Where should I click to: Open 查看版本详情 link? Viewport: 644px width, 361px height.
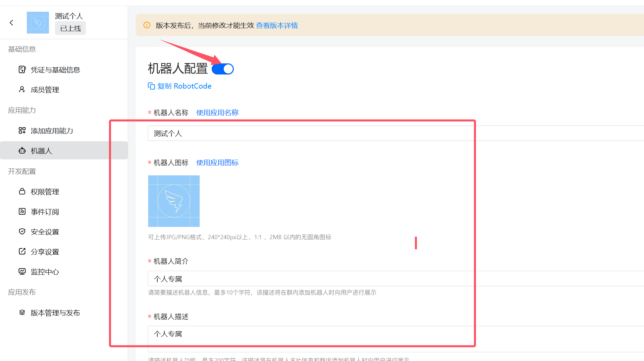click(x=277, y=25)
